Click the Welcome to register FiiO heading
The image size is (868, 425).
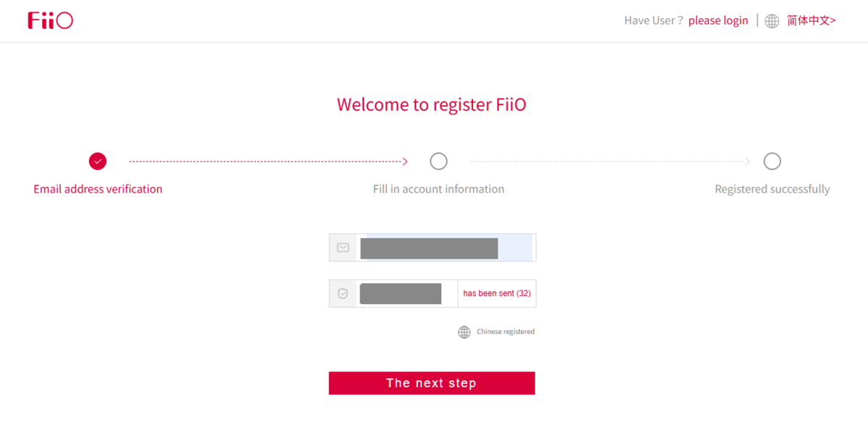[432, 104]
